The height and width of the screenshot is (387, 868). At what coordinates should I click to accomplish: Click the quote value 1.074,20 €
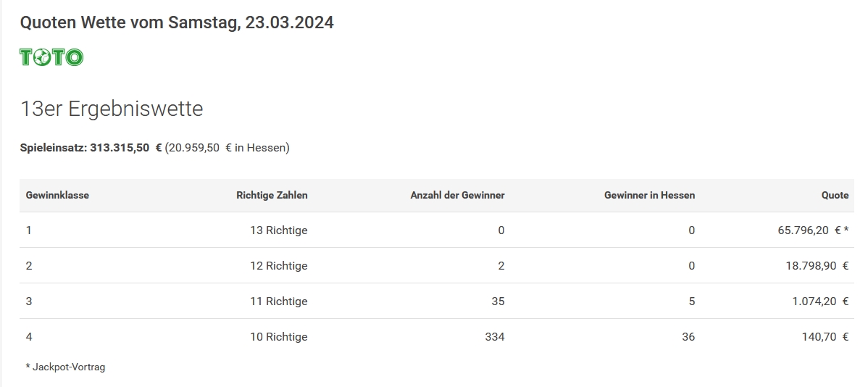click(820, 301)
